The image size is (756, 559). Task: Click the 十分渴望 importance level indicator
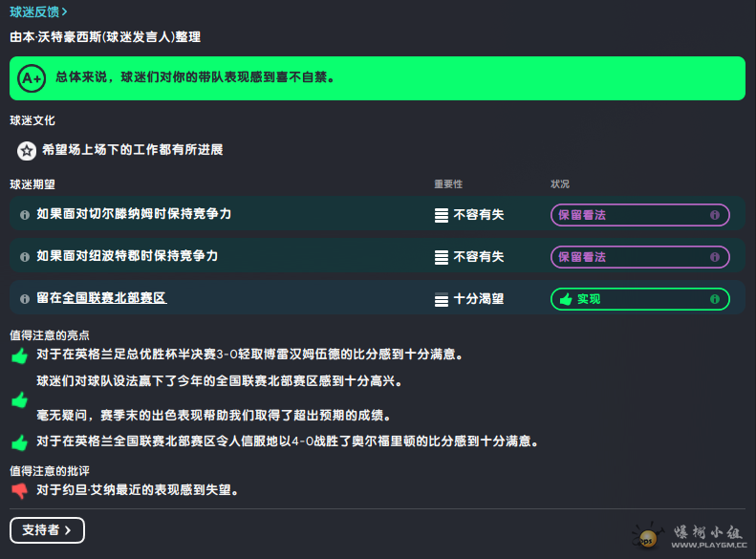point(442,299)
